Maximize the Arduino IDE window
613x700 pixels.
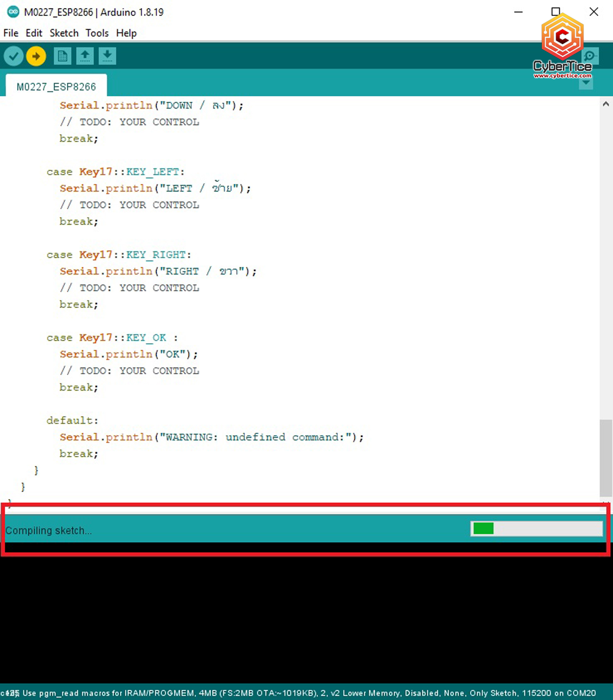[x=555, y=12]
